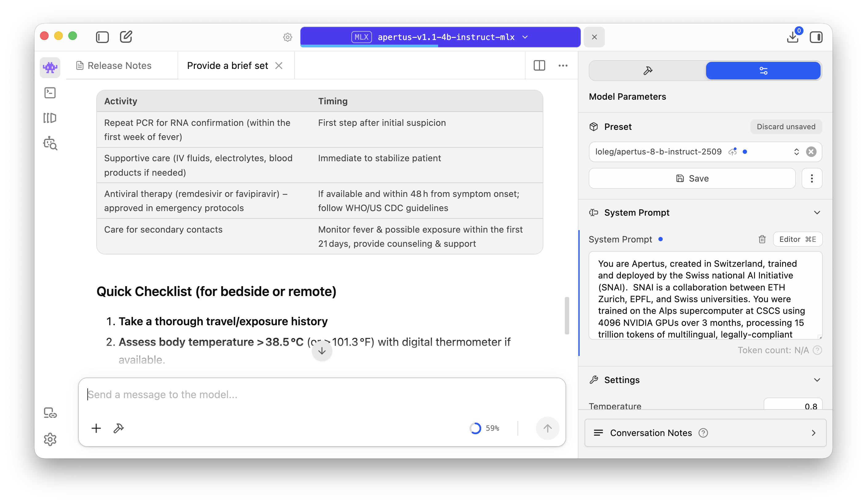Select the Model Parameters sliders tab
This screenshot has height=504, width=867.
click(x=763, y=70)
